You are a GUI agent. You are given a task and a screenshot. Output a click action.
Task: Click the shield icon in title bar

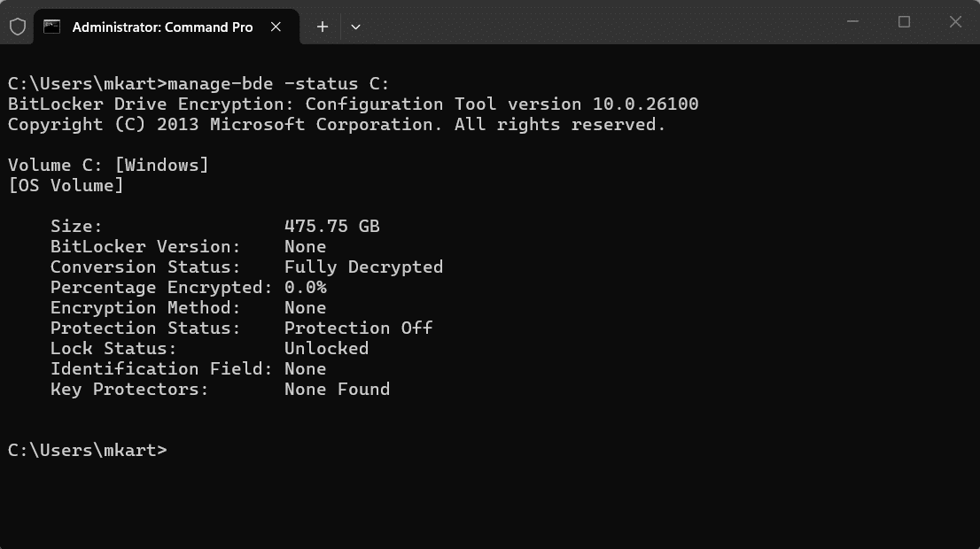click(18, 27)
